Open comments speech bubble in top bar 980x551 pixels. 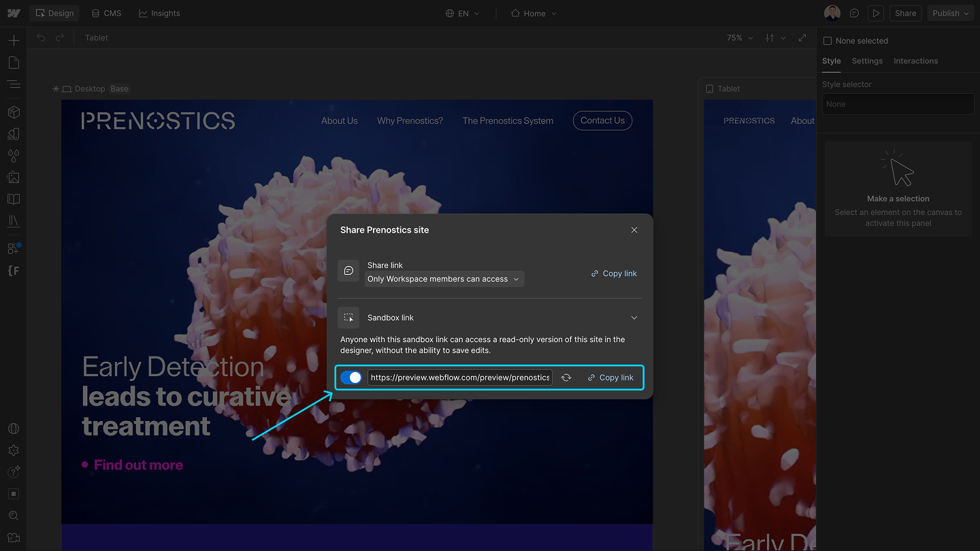coord(855,13)
